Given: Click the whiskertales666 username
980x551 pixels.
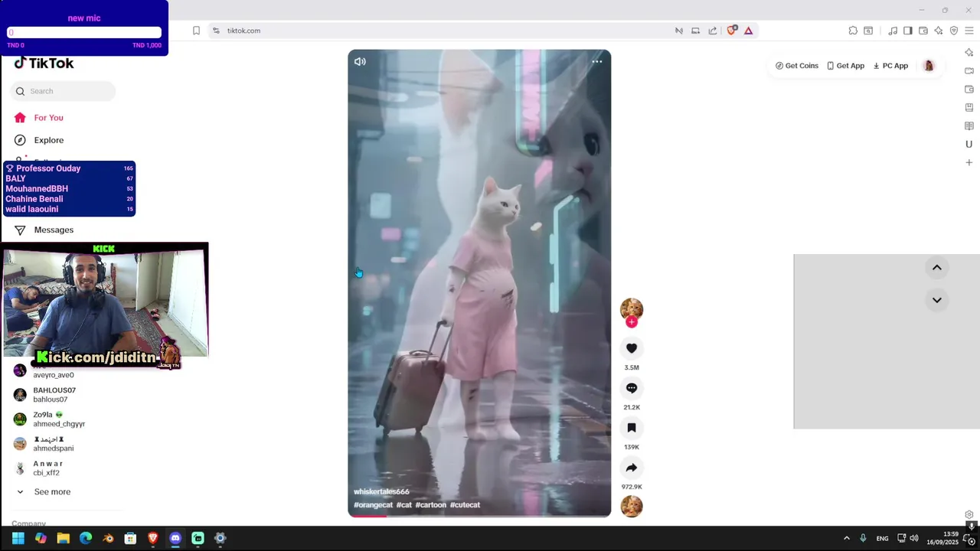Looking at the screenshot, I should click(381, 492).
